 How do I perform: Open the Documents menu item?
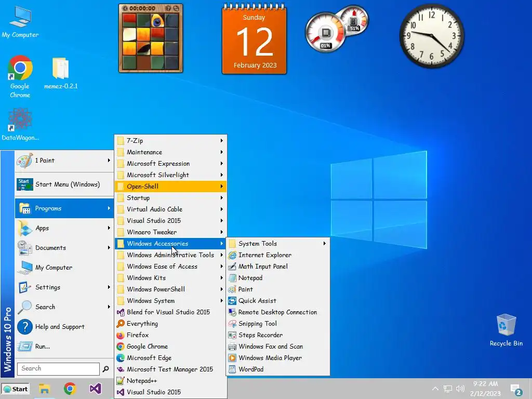point(64,248)
